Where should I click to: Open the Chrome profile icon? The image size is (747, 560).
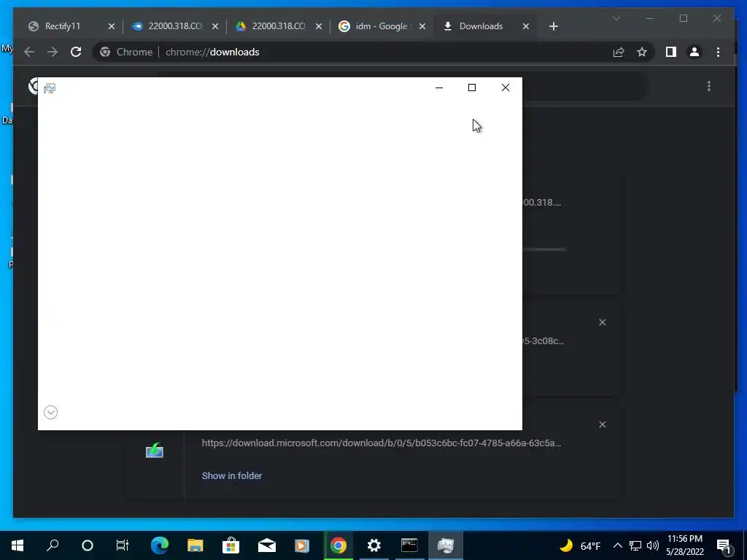pos(694,52)
